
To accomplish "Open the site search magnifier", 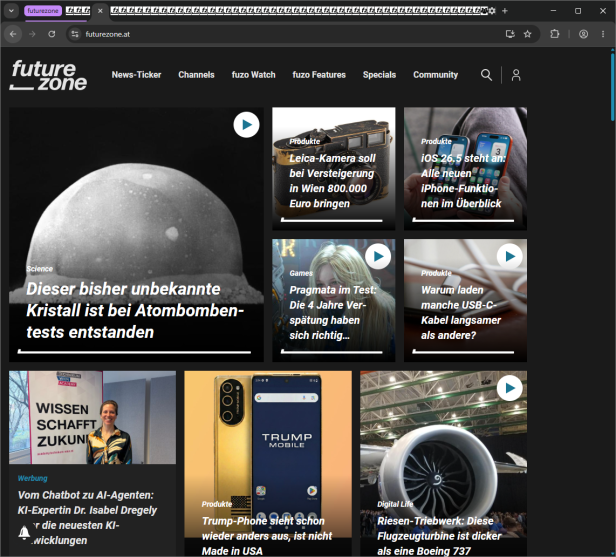I will click(x=486, y=75).
